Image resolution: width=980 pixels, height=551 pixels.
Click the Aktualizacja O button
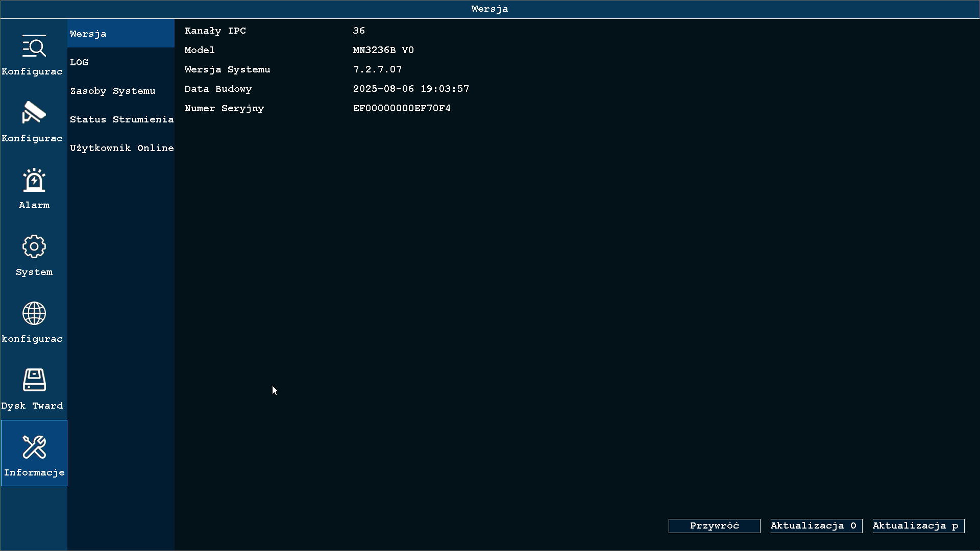point(816,526)
